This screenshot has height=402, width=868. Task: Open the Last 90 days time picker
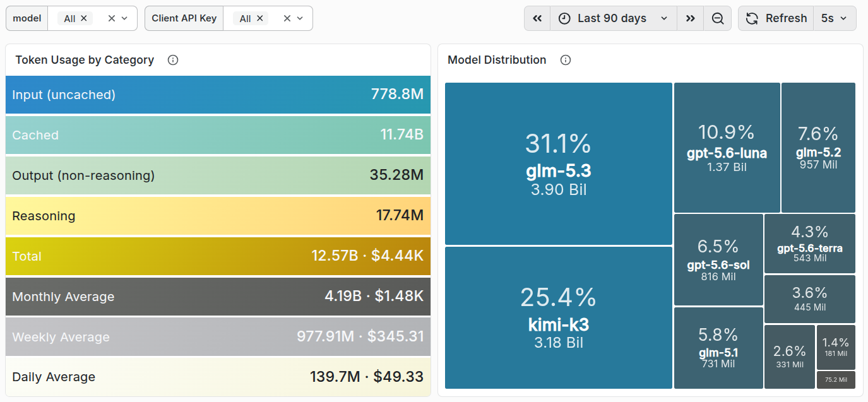[x=614, y=18]
